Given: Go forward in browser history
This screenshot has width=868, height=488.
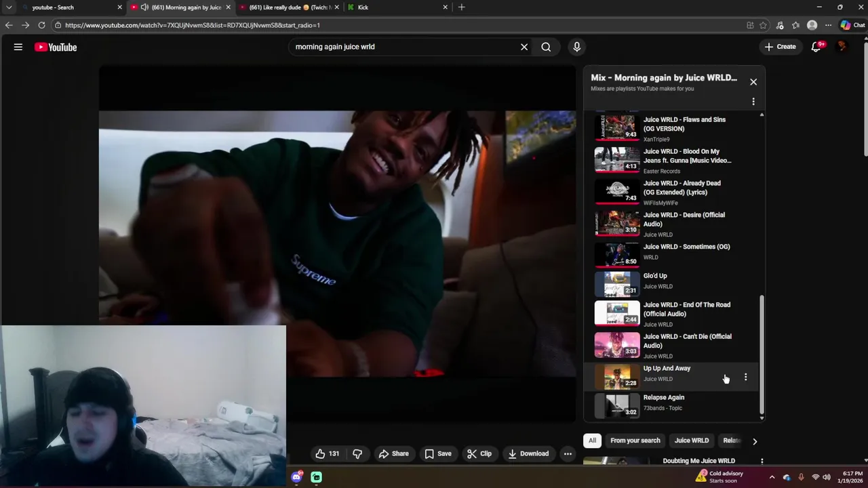Looking at the screenshot, I should coord(25,25).
